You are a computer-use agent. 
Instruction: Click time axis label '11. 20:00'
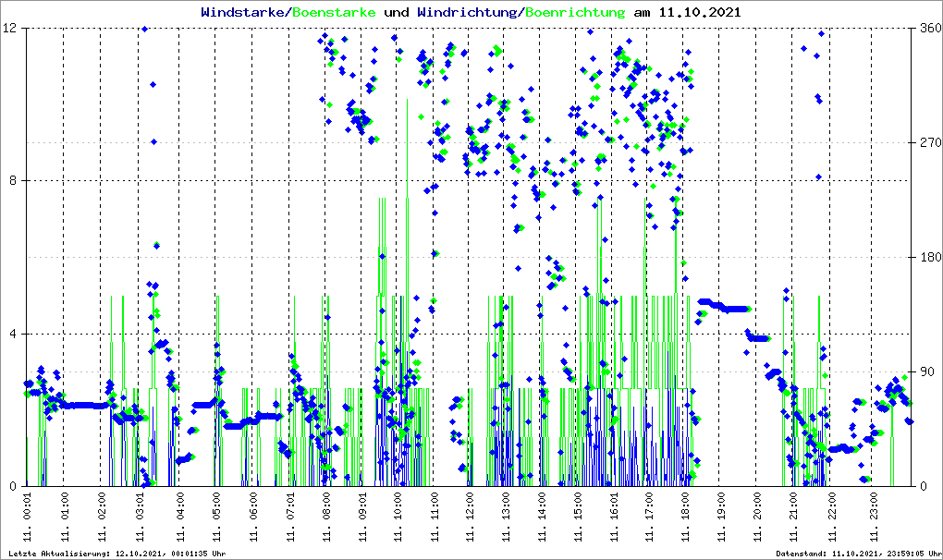[x=756, y=517]
